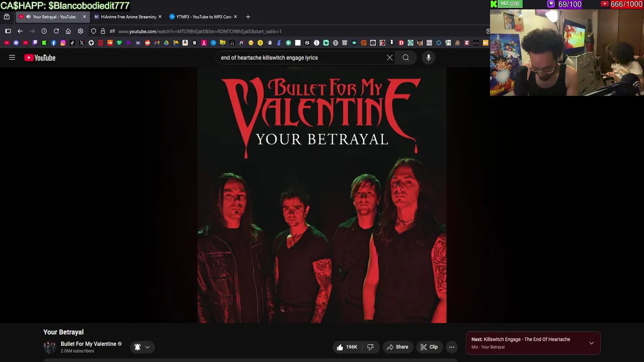
Task: Share the Your Betrayal video
Action: (397, 347)
